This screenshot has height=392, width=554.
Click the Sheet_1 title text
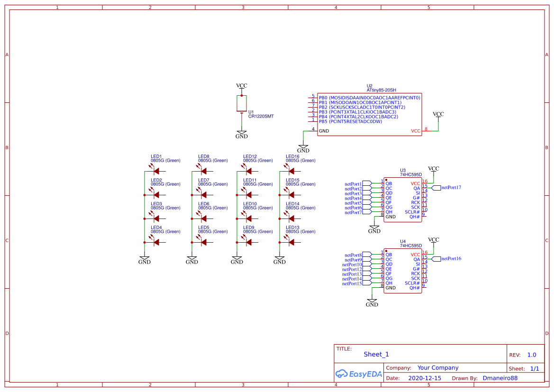pos(376,355)
